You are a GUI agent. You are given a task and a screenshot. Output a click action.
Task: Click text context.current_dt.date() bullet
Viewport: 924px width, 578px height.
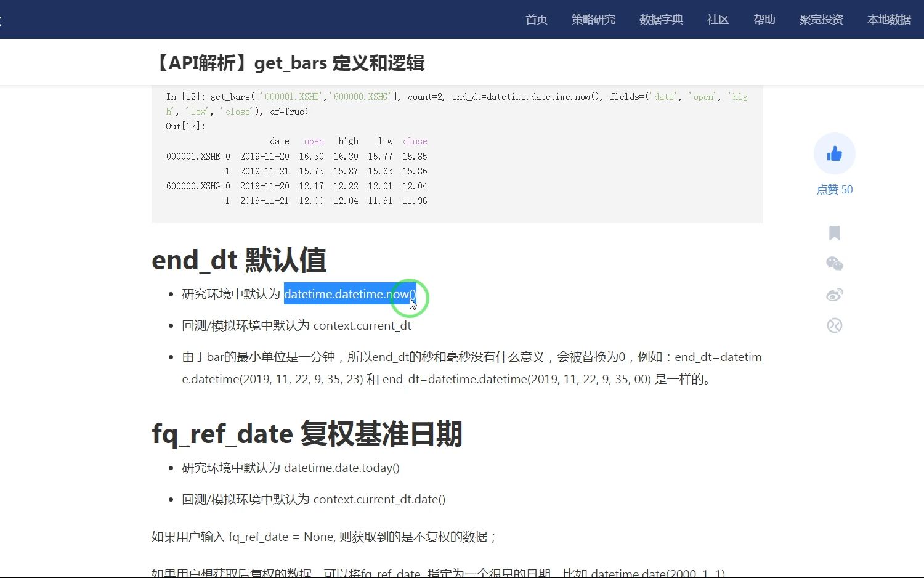379,499
